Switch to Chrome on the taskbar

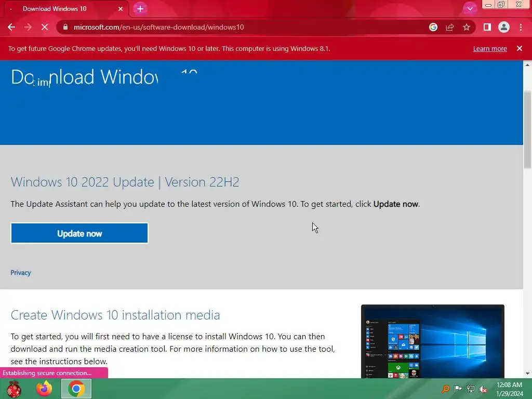click(76, 389)
